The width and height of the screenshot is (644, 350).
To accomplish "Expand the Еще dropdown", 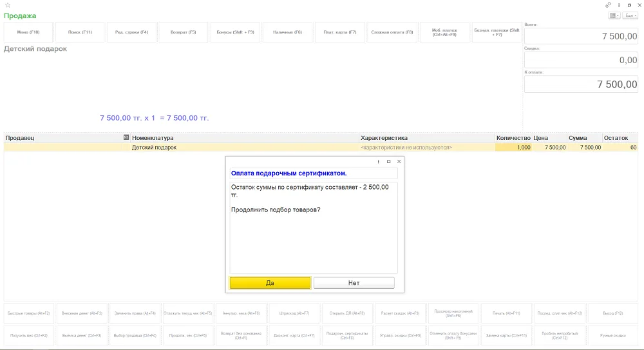I will 630,15.
